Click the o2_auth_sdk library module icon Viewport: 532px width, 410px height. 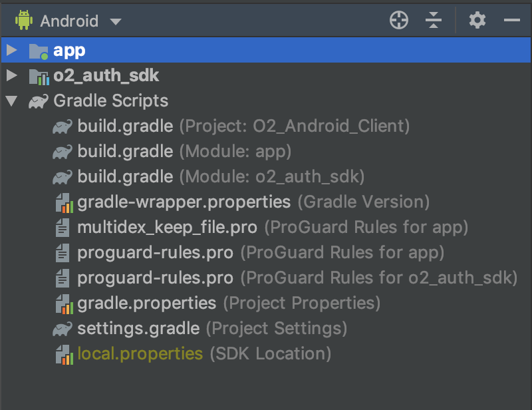coord(39,77)
